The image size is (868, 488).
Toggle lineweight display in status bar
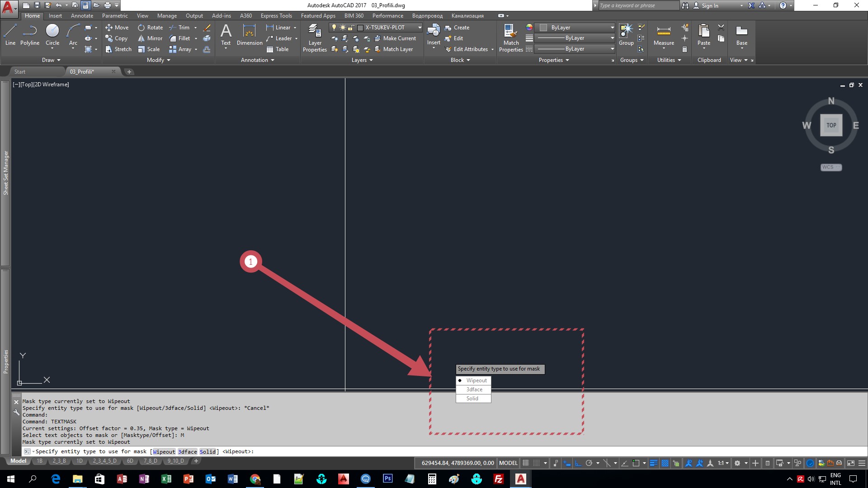point(654,463)
